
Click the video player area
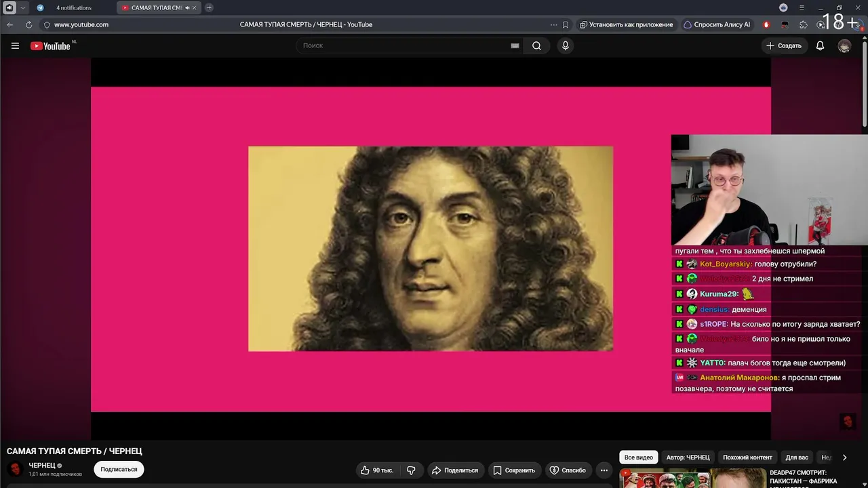[x=431, y=249]
